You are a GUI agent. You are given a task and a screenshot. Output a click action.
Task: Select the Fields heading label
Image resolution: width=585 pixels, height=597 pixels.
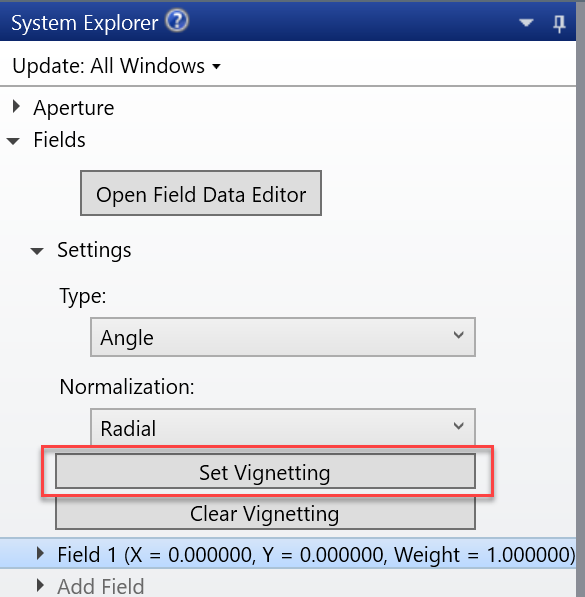tap(59, 140)
